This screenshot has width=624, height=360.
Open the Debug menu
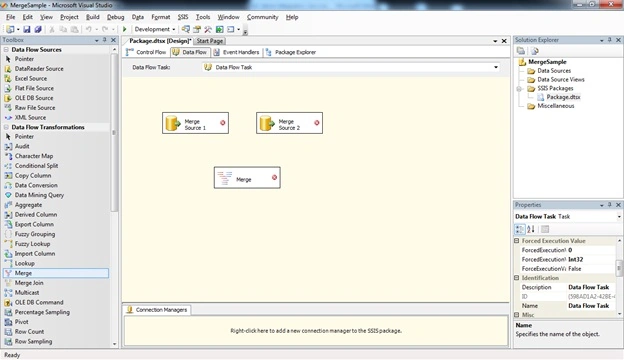pyautogui.click(x=115, y=17)
